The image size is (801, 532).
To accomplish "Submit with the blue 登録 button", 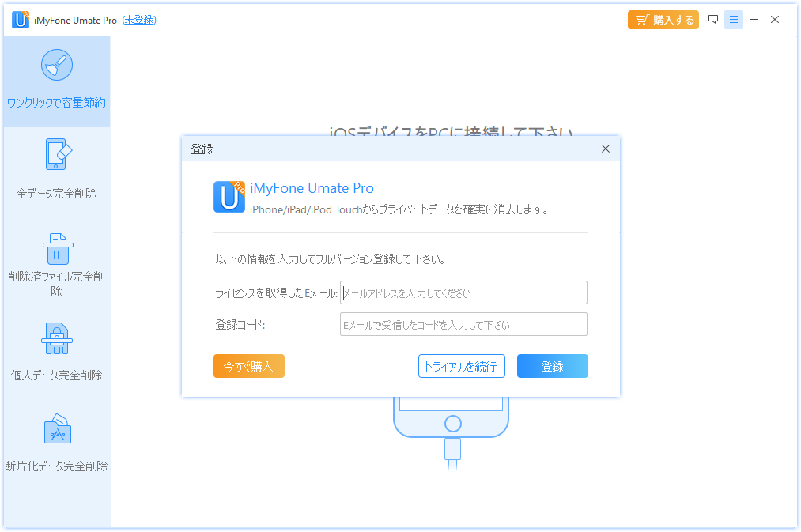I will 552,366.
